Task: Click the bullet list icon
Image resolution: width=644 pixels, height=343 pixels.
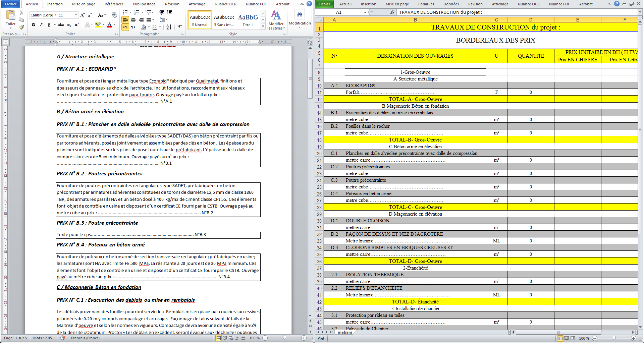Action: (x=125, y=12)
